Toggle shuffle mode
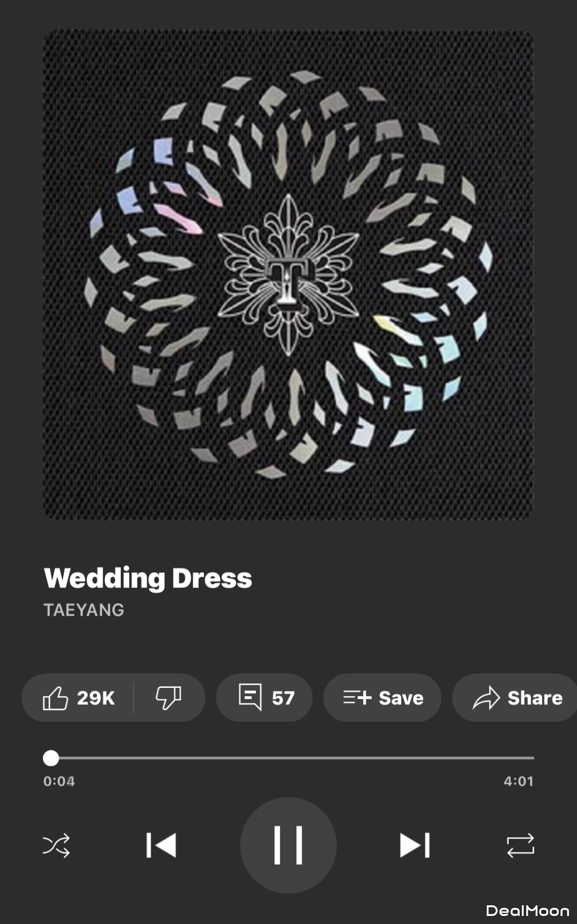The image size is (577, 924). coord(56,845)
